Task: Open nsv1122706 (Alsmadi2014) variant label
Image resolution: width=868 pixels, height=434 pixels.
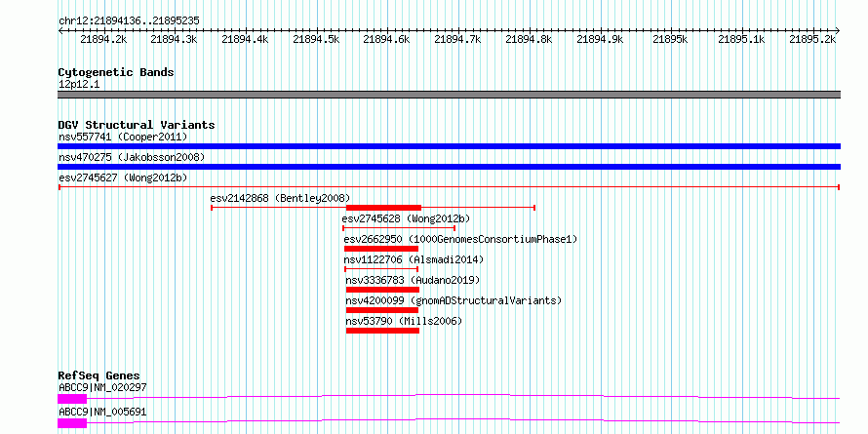Action: pyautogui.click(x=414, y=259)
